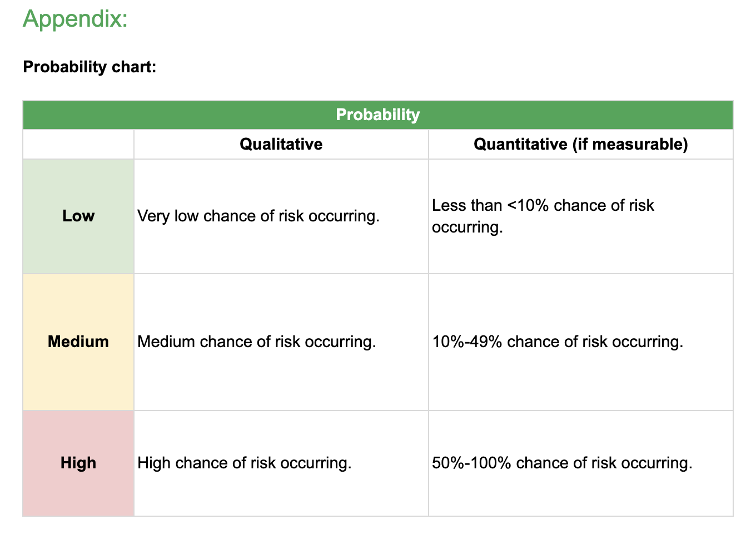Click the '<10%' value in Low row
This screenshot has height=544, width=756.
tap(528, 205)
